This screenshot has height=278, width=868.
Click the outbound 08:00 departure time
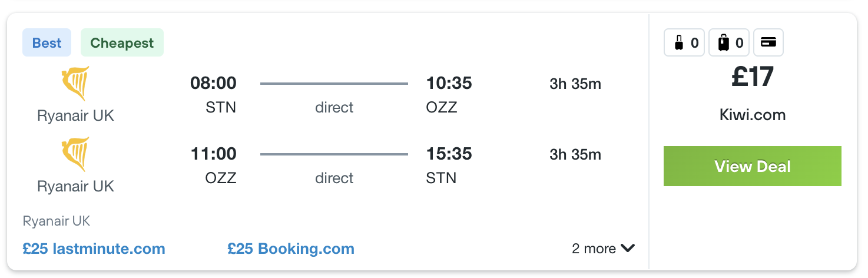213,84
